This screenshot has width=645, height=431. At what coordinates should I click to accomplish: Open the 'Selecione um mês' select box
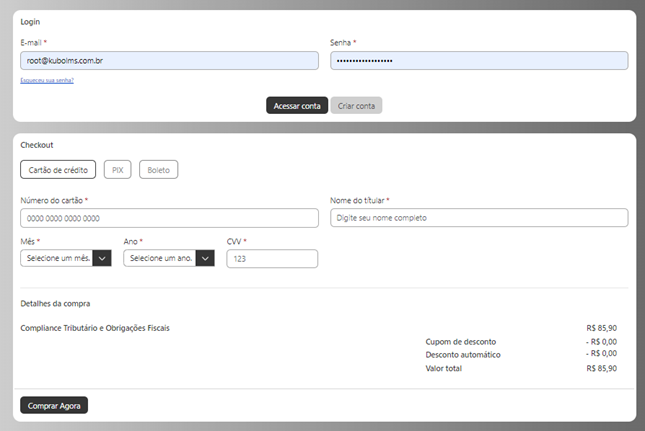[58, 258]
